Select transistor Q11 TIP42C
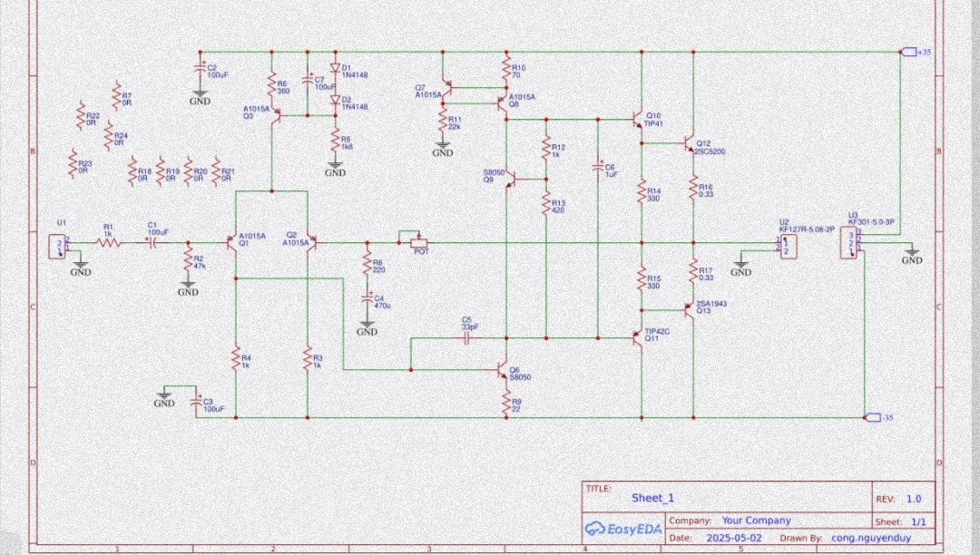This screenshot has width=980, height=555. click(638, 338)
